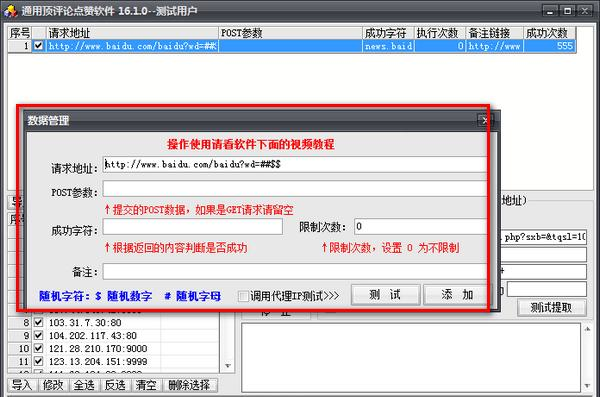
Task: Click the 清空 button below proxy list
Action: 146,385
